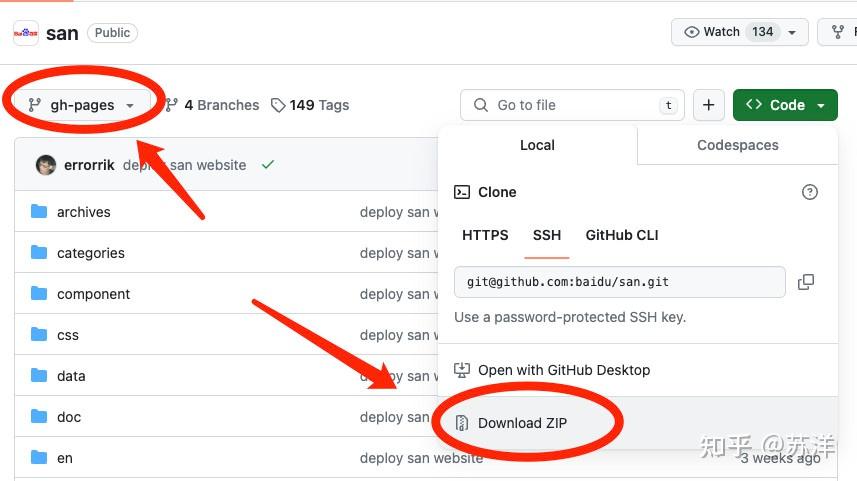Click the archives folder icon
The height and width of the screenshot is (481, 857).
[39, 211]
